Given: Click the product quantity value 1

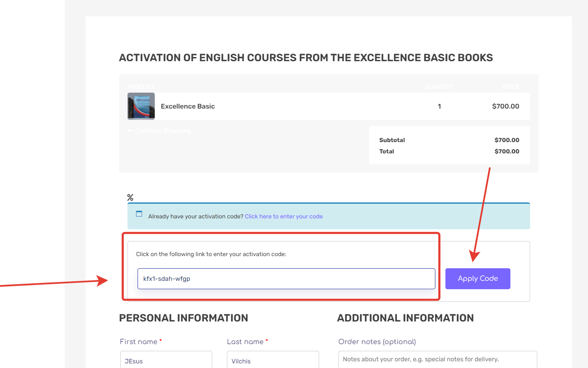Looking at the screenshot, I should coord(439,106).
